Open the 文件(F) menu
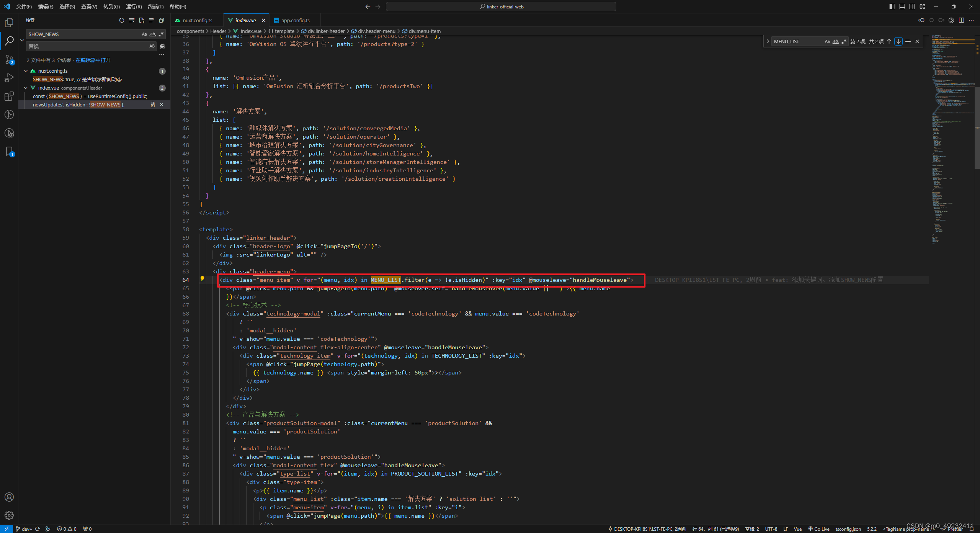980x533 pixels. [24, 7]
